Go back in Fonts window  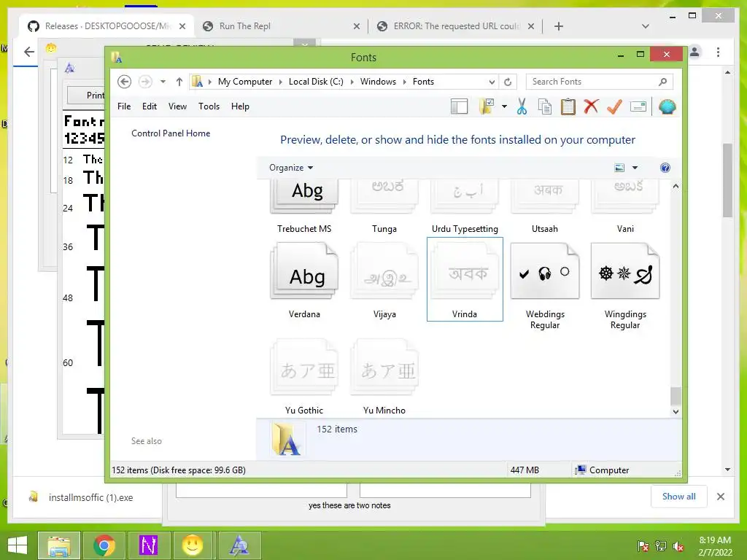pos(124,82)
